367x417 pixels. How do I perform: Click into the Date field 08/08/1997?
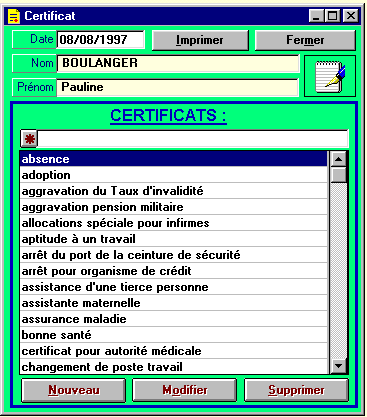click(101, 40)
